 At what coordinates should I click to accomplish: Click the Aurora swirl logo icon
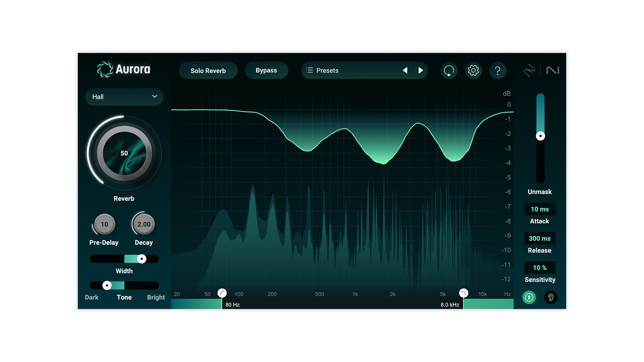[105, 69]
